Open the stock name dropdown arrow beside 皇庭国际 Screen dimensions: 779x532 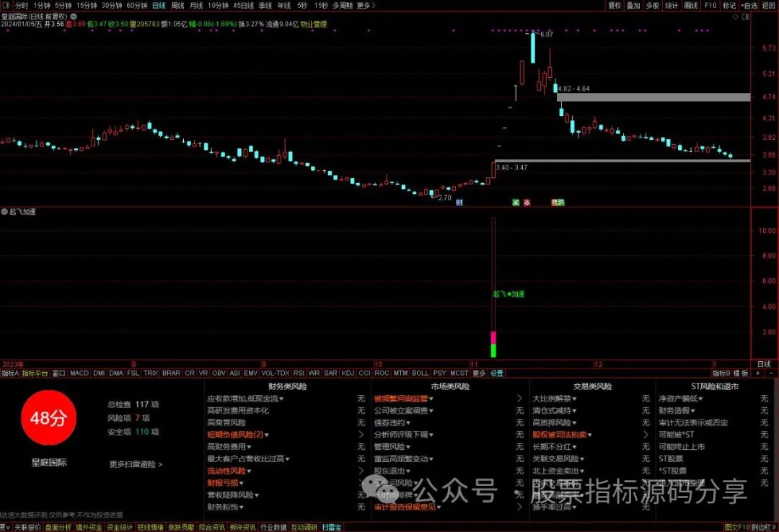click(x=74, y=17)
